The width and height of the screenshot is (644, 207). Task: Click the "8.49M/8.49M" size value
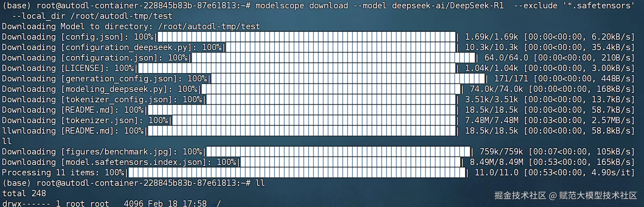coord(496,162)
